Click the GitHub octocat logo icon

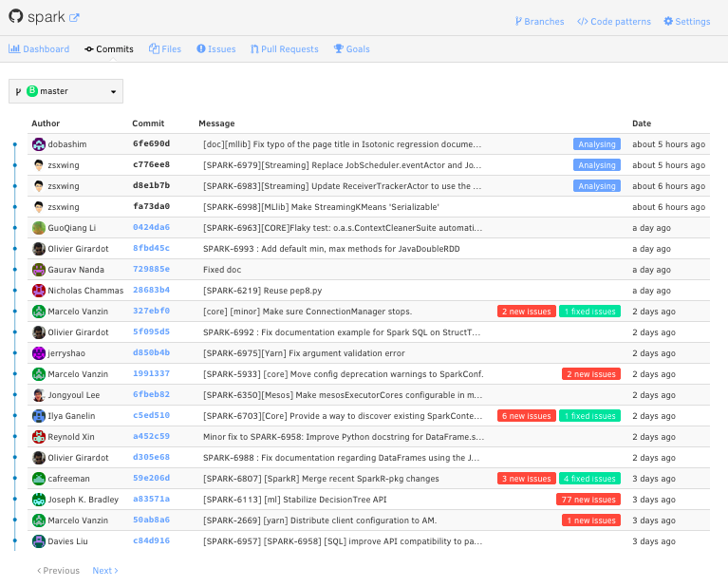[16, 16]
